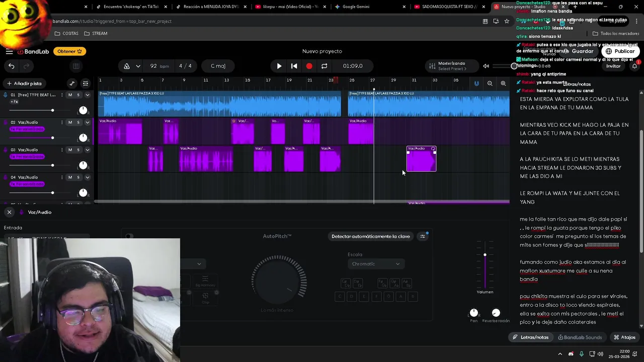Viewport: 644px width, 362px height.
Task: Open the BandLab hamburger menu
Action: click(9, 51)
